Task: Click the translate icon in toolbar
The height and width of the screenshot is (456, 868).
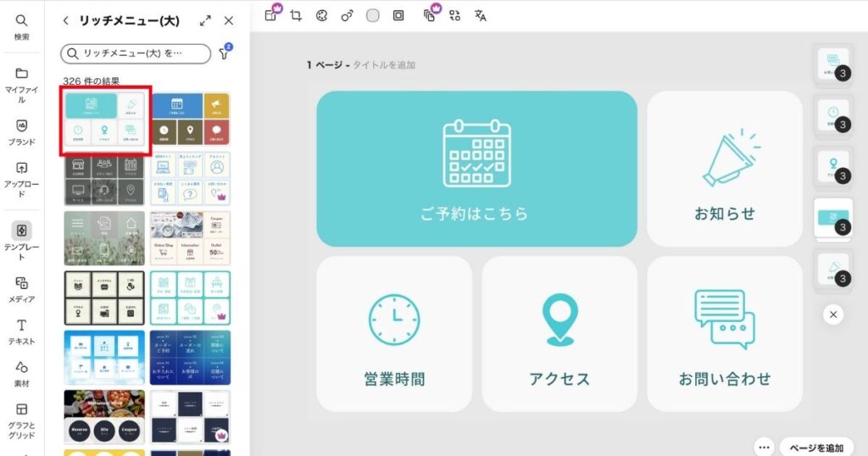Action: pos(481,15)
